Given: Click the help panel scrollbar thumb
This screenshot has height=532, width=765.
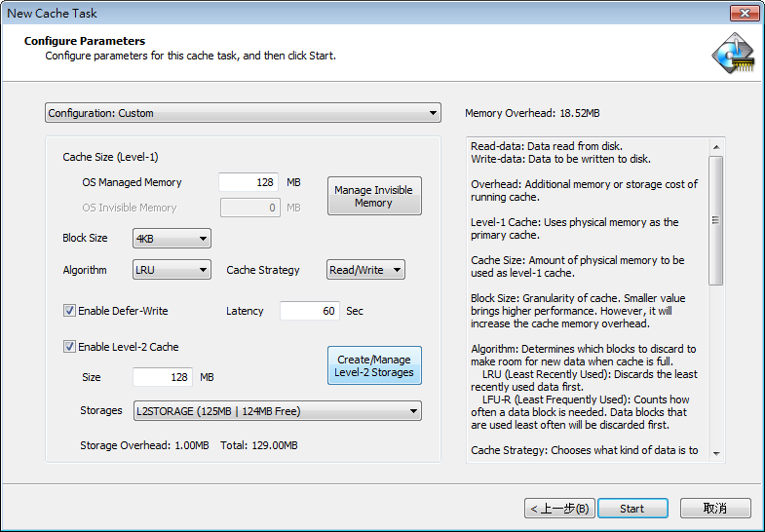Looking at the screenshot, I should pos(715,220).
